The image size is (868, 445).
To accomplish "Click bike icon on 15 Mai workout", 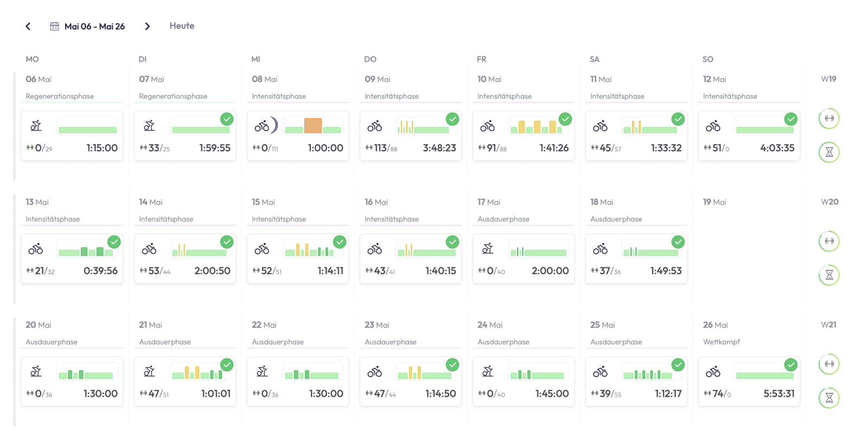I will 261,249.
